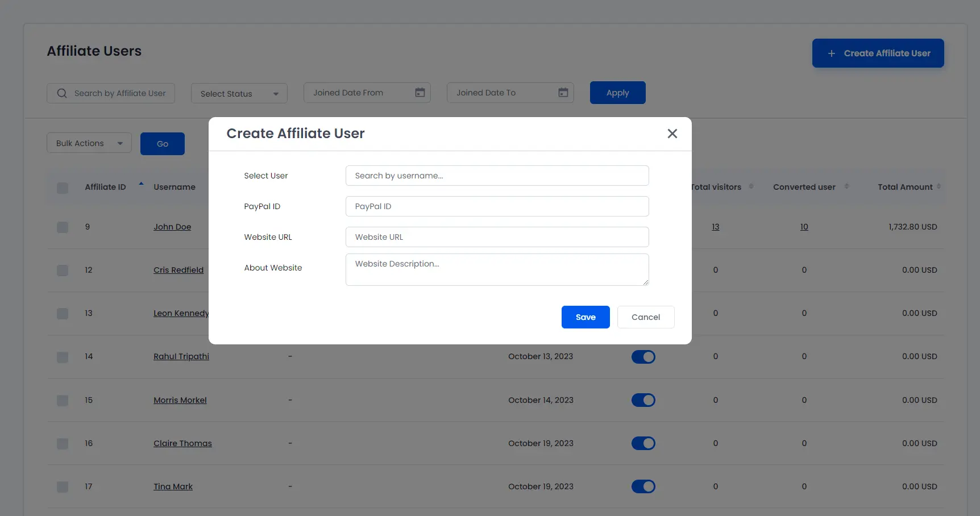Screen dimensions: 980x516
Task: Click the search magnifier icon
Action: (x=62, y=93)
